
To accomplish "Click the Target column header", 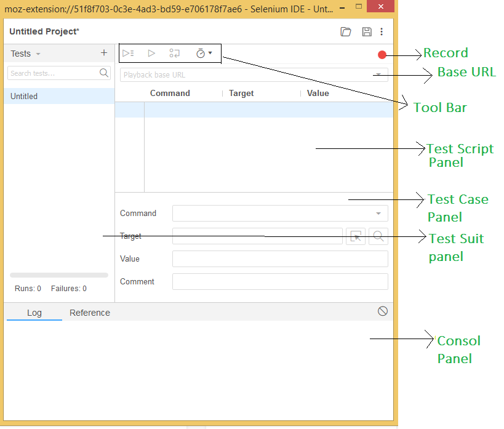I will point(241,94).
